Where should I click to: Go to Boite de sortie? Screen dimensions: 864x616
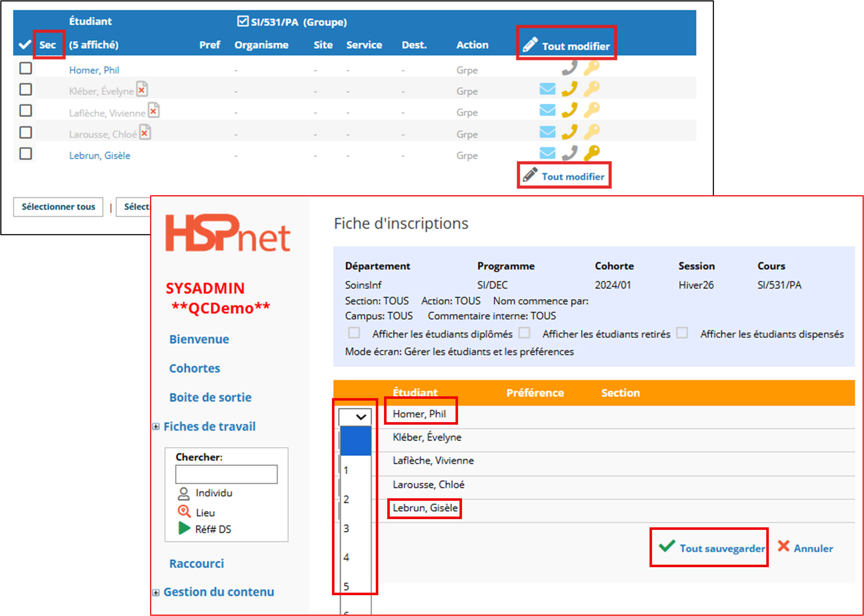pos(210,397)
